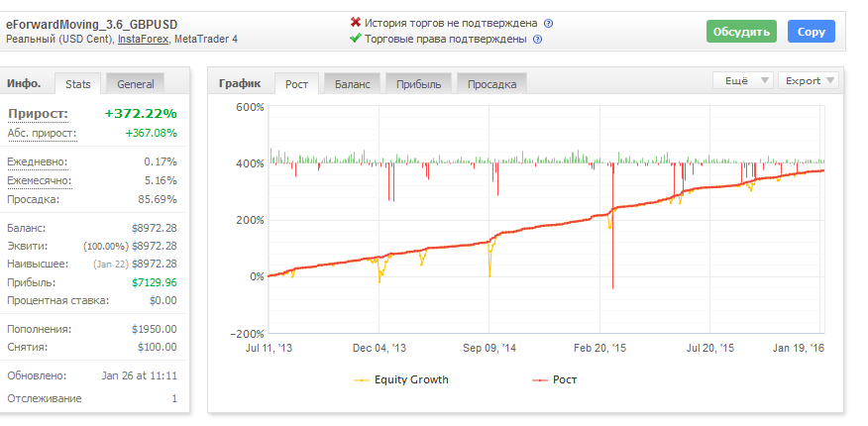Click the red X unverified history icon
This screenshot has height=426, width=868.
tap(356, 22)
